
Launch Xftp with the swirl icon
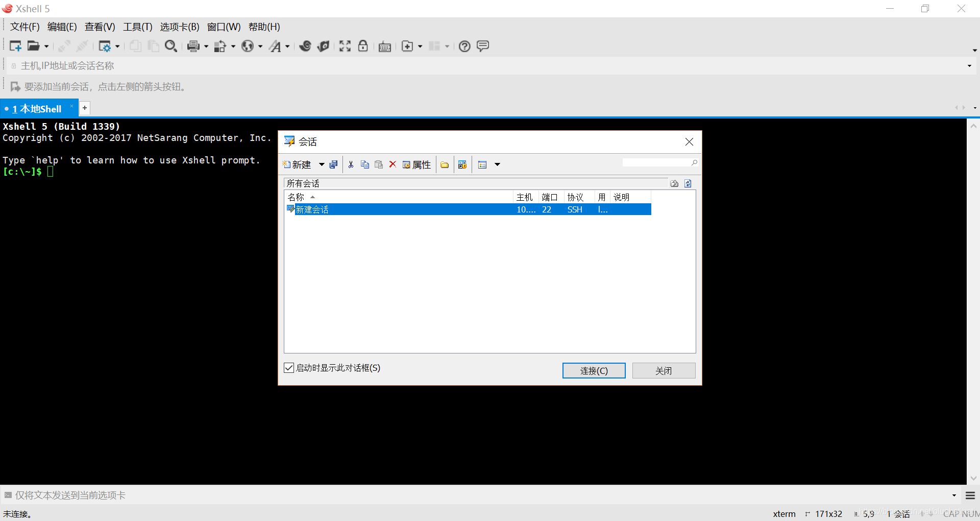[305, 46]
